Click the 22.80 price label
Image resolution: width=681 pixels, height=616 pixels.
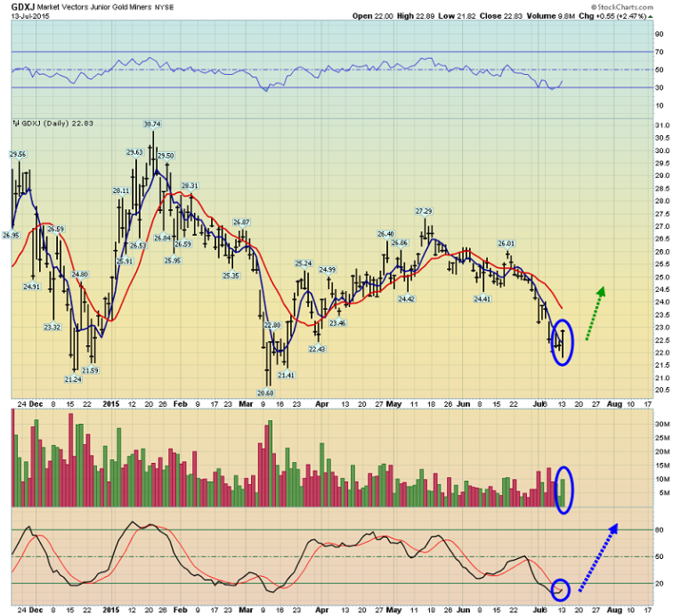coord(272,325)
